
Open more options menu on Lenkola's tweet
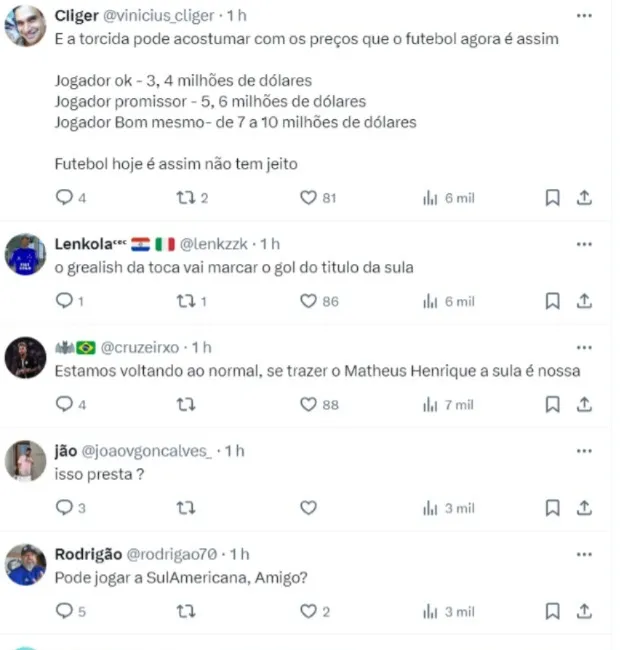tap(584, 244)
